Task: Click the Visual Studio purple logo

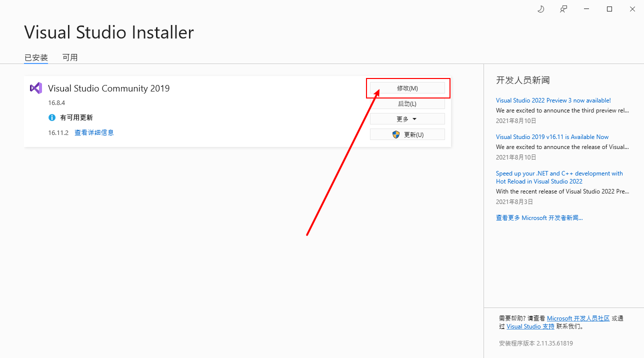Action: [x=36, y=88]
